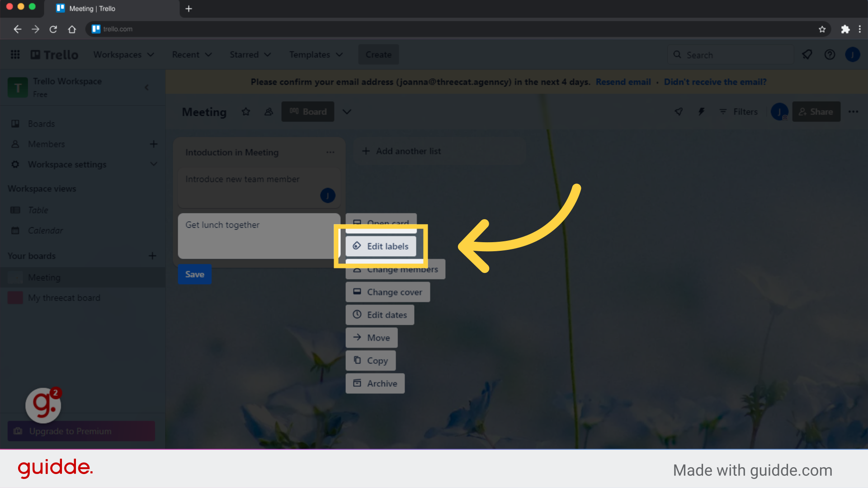Click the Save button
868x488 pixels.
pos(194,274)
